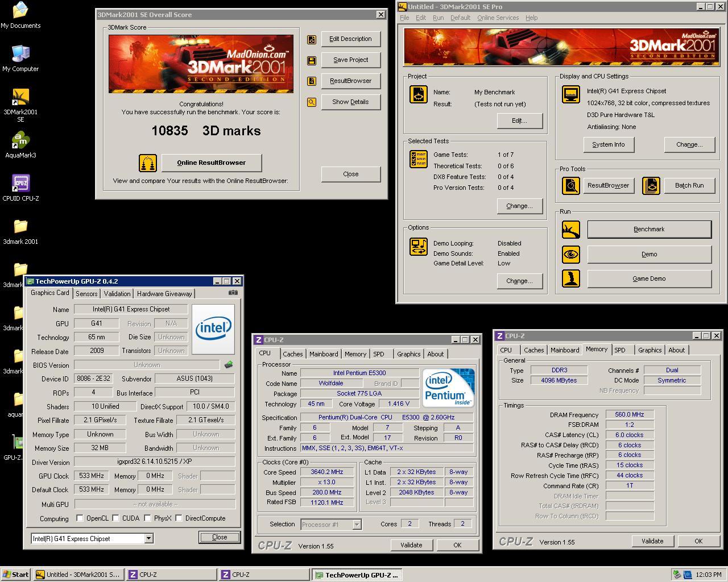This screenshot has width=728, height=582.
Task: Click the Demo eye icon
Action: click(571, 254)
